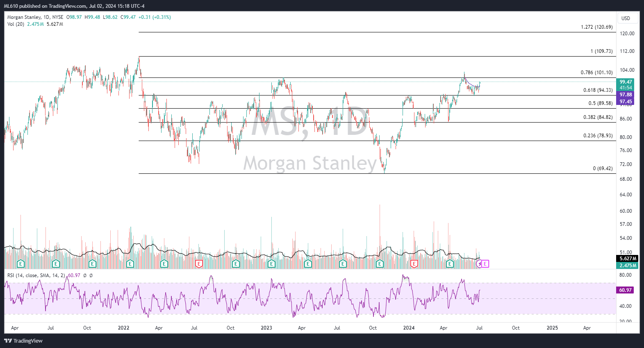644x348 pixels.
Task: Click the 104.00 price axis label
Action: 627,70
